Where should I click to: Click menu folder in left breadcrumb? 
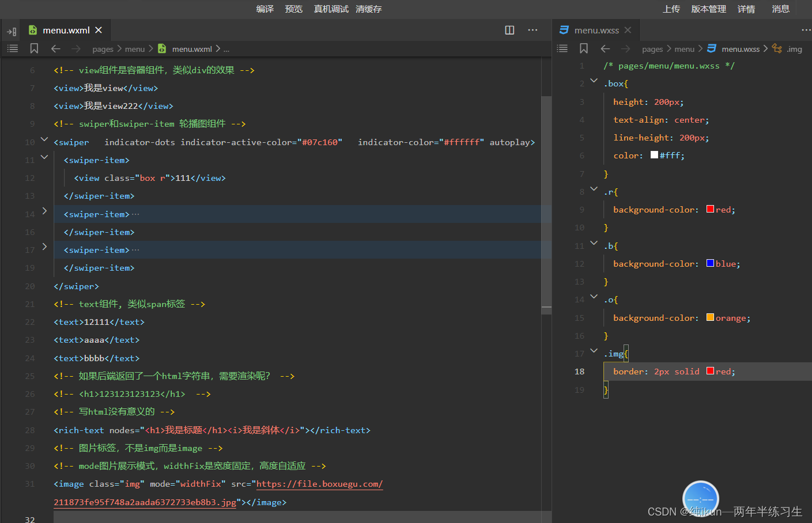pos(135,50)
